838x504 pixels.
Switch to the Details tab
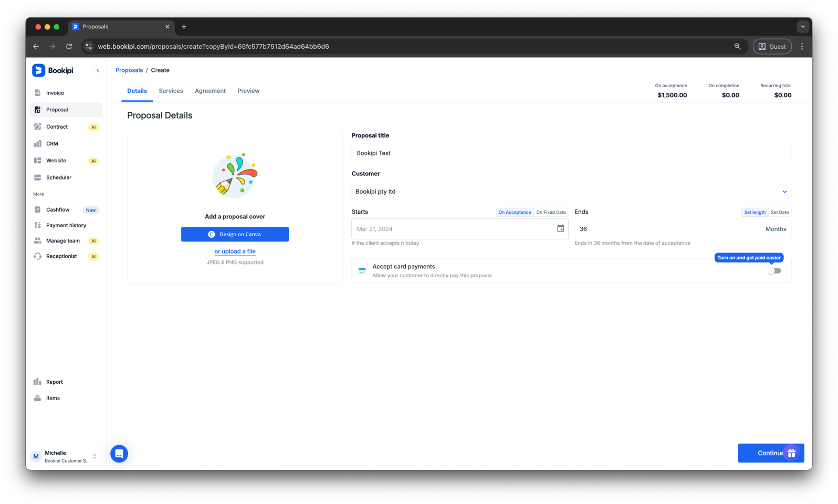click(137, 91)
